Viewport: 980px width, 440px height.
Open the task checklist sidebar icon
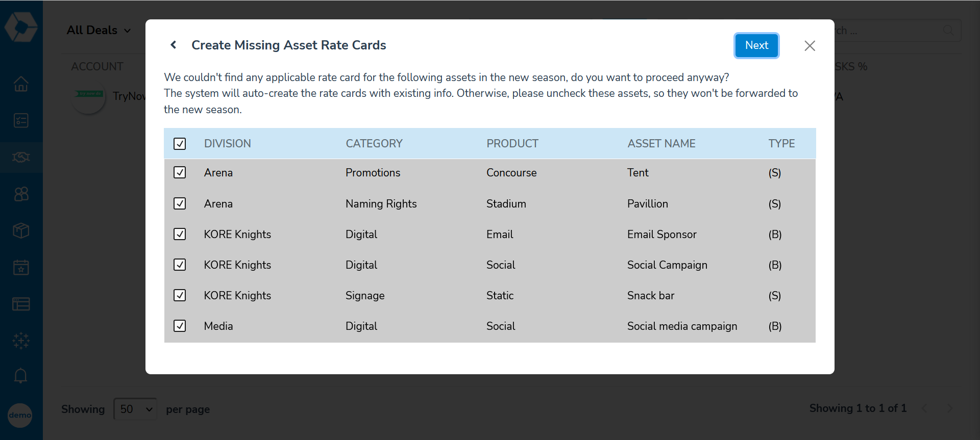[x=21, y=120]
